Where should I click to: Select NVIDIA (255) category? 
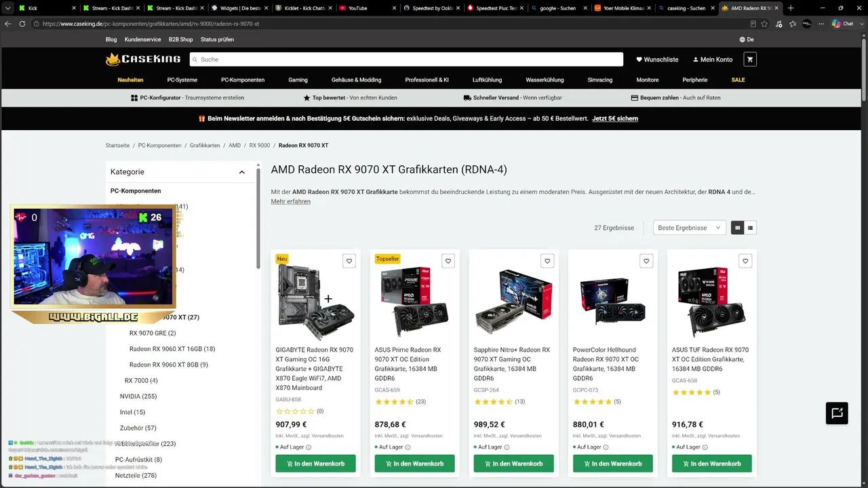pyautogui.click(x=138, y=396)
